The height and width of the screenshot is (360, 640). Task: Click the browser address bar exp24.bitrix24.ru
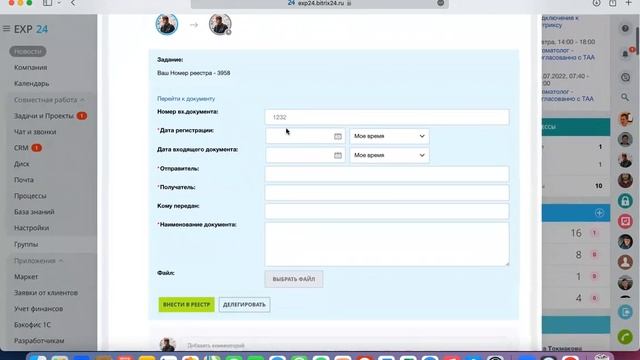pyautogui.click(x=320, y=3)
